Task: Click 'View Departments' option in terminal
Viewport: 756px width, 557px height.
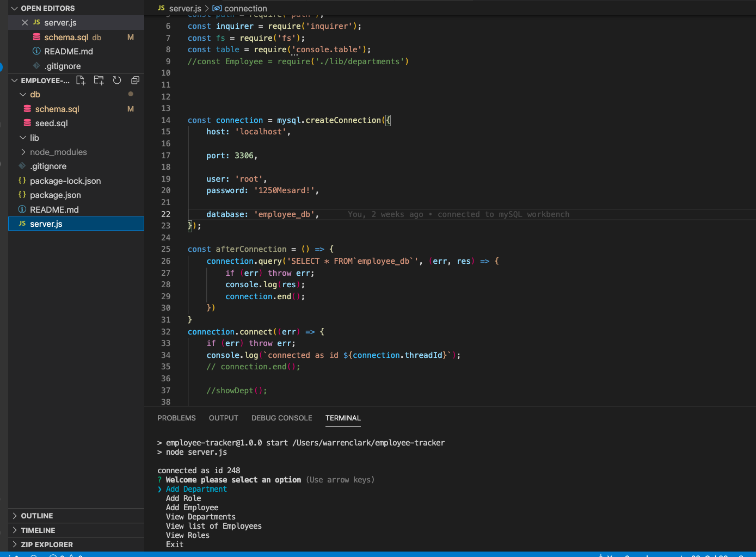Action: (201, 517)
